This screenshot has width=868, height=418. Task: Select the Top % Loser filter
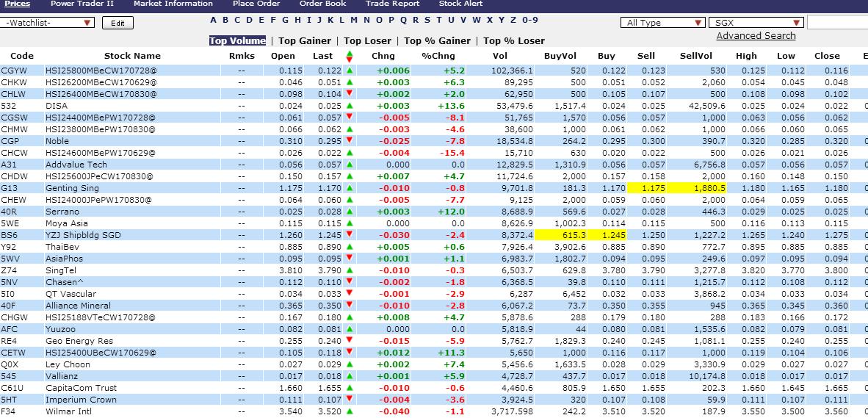[514, 40]
